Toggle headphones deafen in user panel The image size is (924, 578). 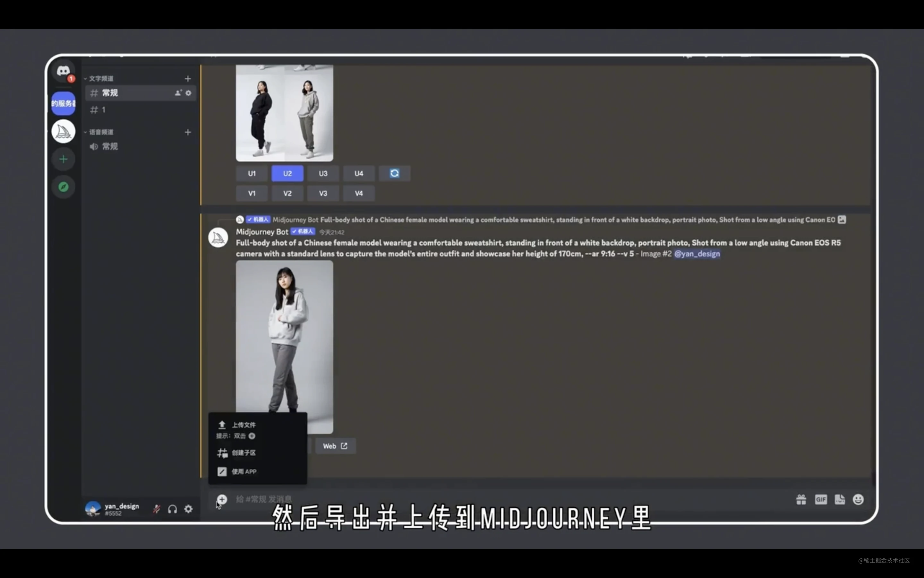pos(173,509)
